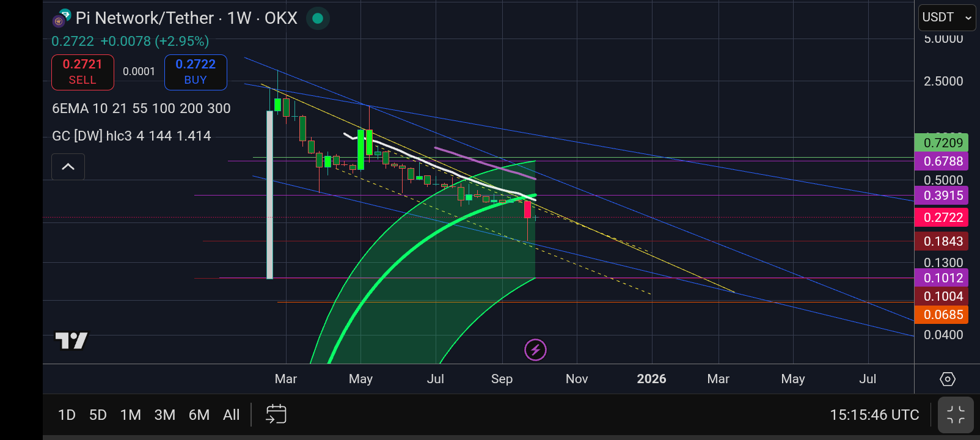Image resolution: width=980 pixels, height=440 pixels.
Task: Tap the purple 0.3915 price label
Action: [x=942, y=196]
